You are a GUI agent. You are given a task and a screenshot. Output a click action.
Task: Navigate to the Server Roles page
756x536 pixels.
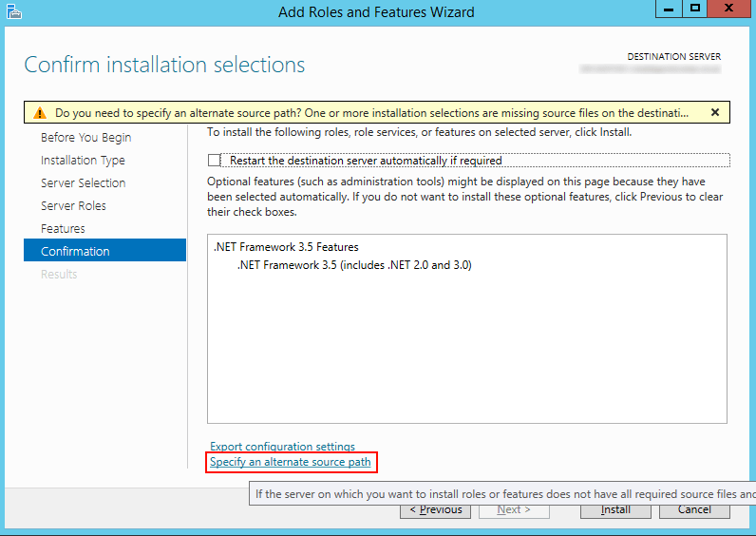pyautogui.click(x=73, y=206)
